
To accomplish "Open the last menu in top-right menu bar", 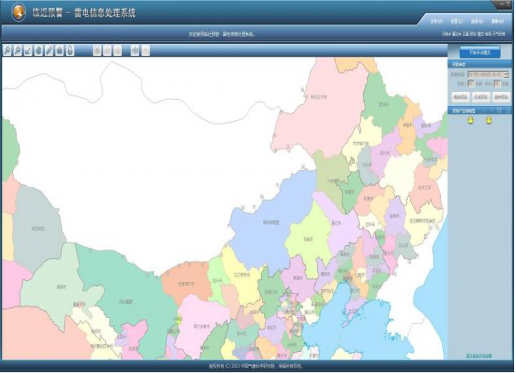I will click(x=497, y=21).
